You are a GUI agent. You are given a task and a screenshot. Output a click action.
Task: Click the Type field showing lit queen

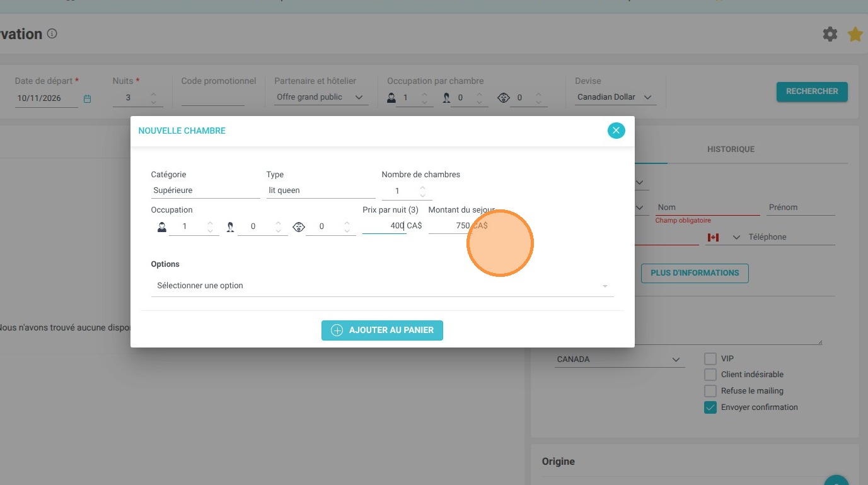[x=321, y=190]
